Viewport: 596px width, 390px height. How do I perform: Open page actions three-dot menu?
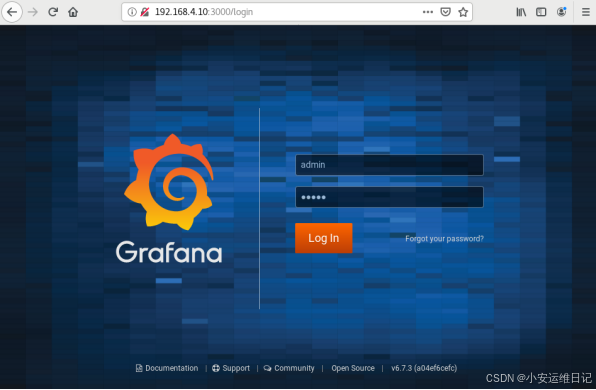click(428, 12)
